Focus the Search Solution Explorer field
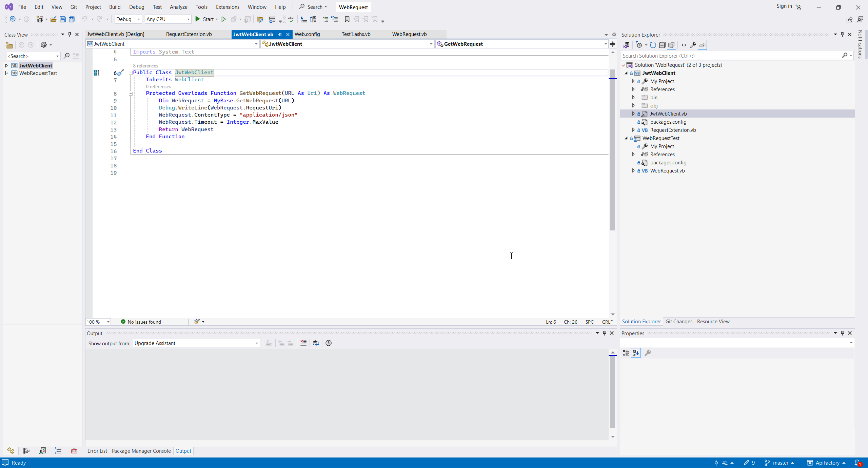868x468 pixels. coord(731,56)
